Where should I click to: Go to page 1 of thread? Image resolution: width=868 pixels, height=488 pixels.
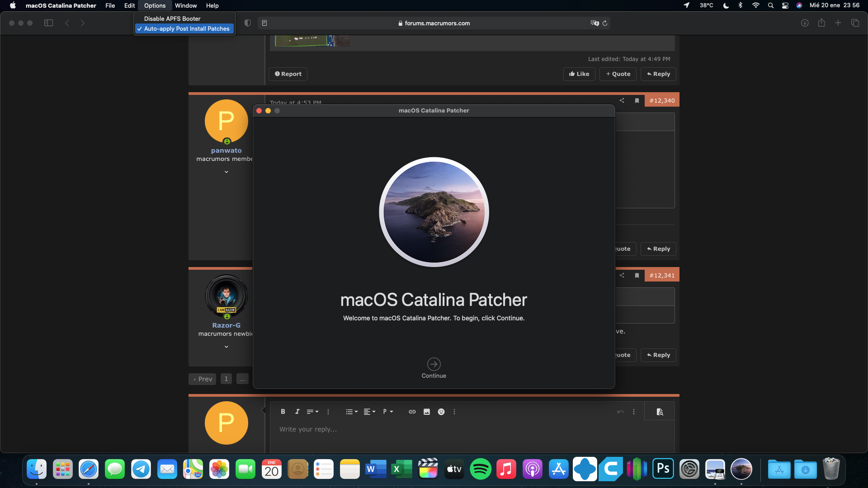(x=226, y=379)
